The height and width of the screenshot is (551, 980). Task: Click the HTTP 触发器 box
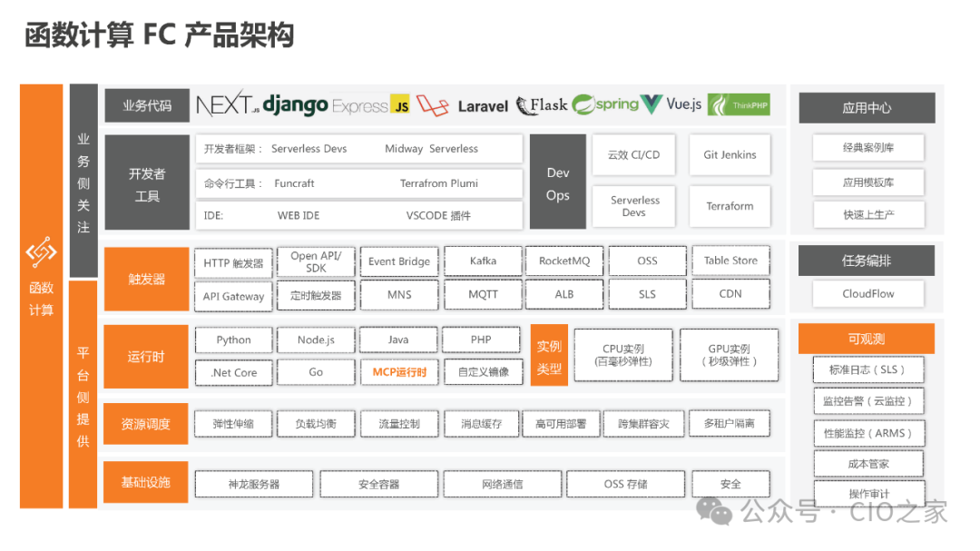(x=234, y=263)
